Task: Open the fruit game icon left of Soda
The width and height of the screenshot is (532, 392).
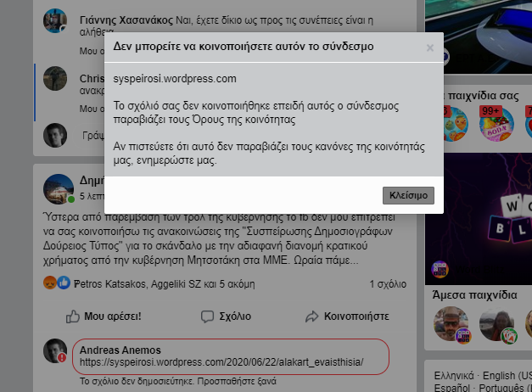Action: [456, 124]
